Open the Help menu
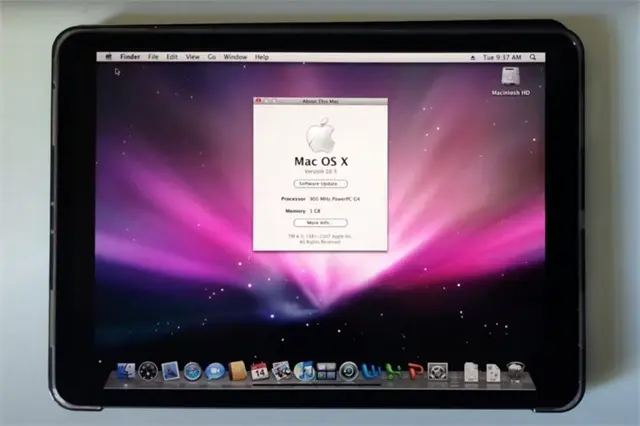The height and width of the screenshot is (426, 640). pyautogui.click(x=262, y=57)
